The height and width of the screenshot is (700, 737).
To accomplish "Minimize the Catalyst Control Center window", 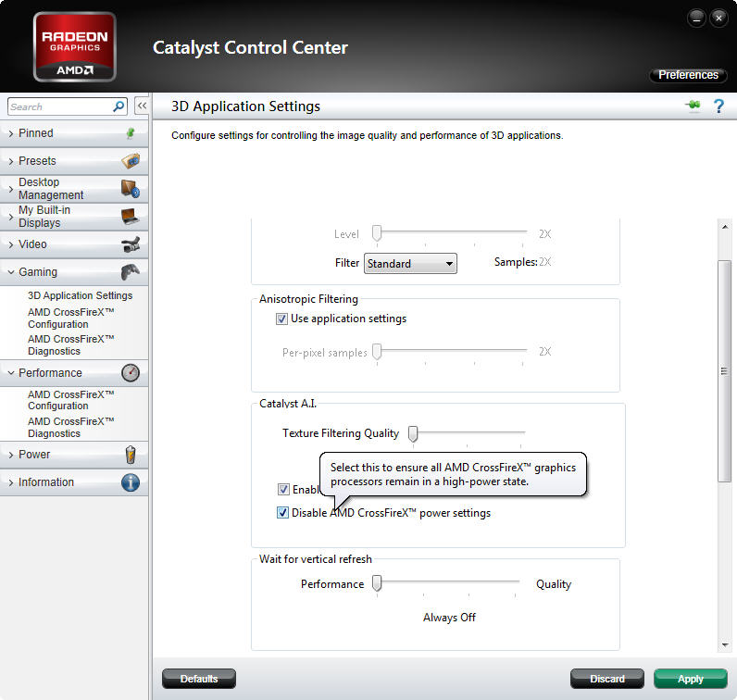I will 696,19.
